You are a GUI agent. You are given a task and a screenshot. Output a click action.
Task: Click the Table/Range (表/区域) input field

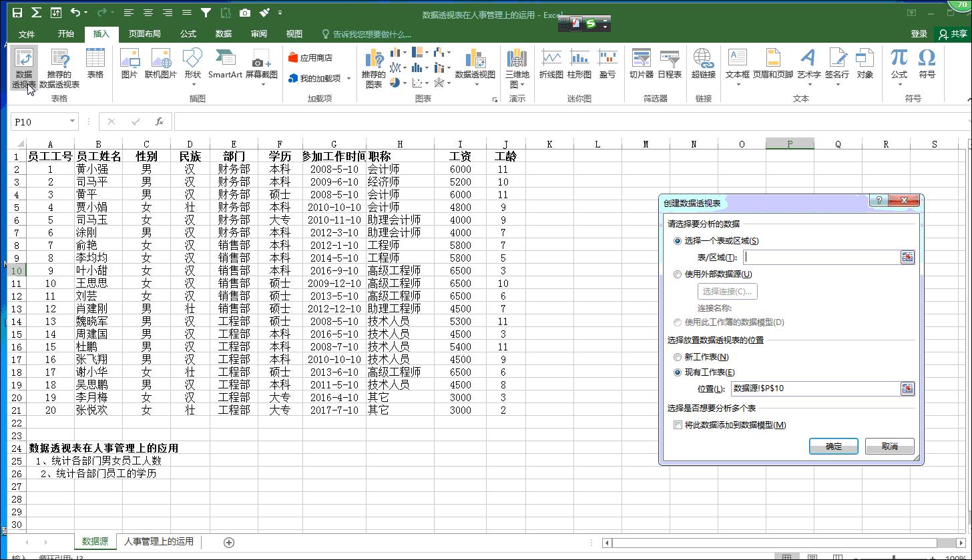[x=821, y=257]
